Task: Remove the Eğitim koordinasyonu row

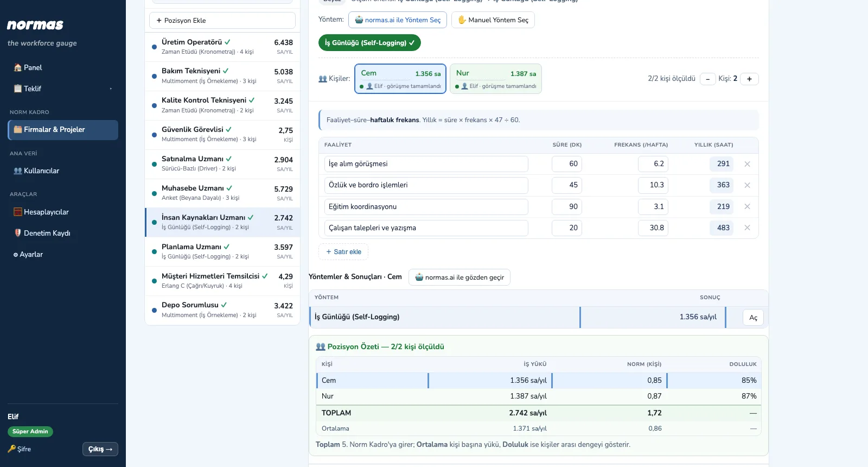Action: (x=747, y=206)
